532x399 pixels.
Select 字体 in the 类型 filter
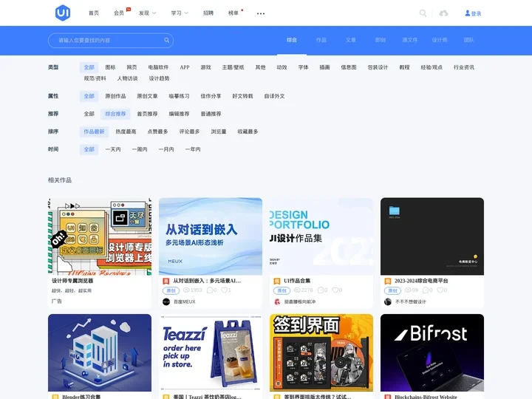[304, 67]
